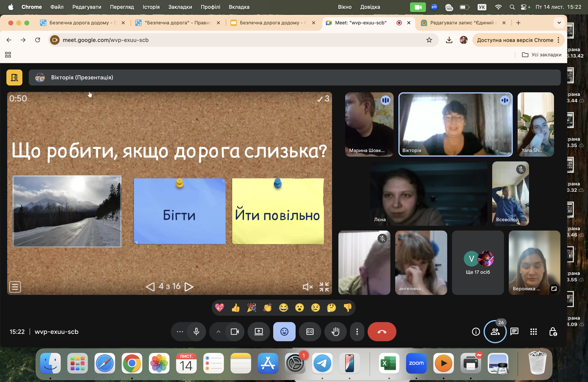Click the Доступна нова версія Chrome button
Viewport: 588px width, 382px height.
[515, 40]
